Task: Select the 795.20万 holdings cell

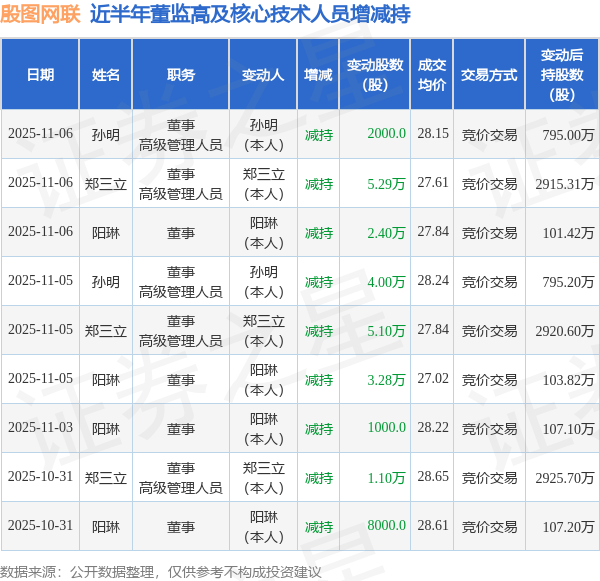Action: coord(568,282)
